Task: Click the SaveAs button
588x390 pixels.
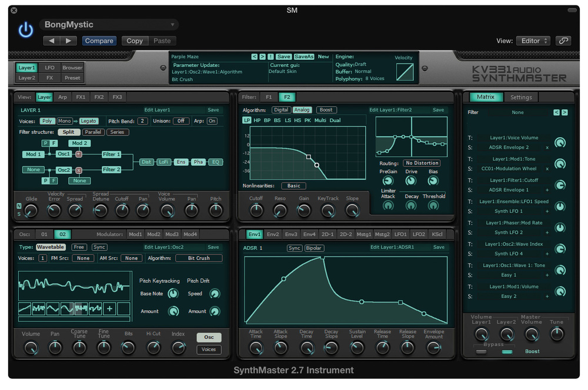Action: (302, 56)
